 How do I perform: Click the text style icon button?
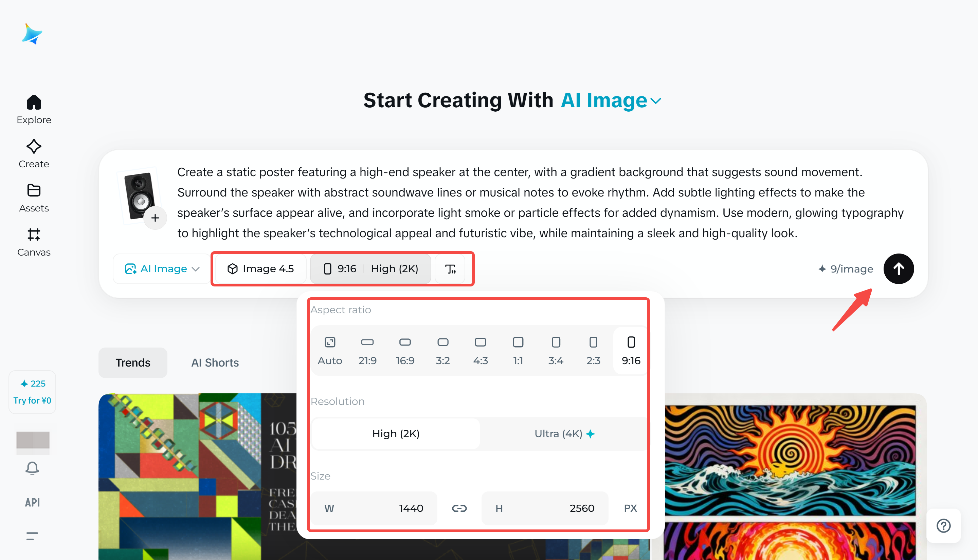[x=450, y=269]
